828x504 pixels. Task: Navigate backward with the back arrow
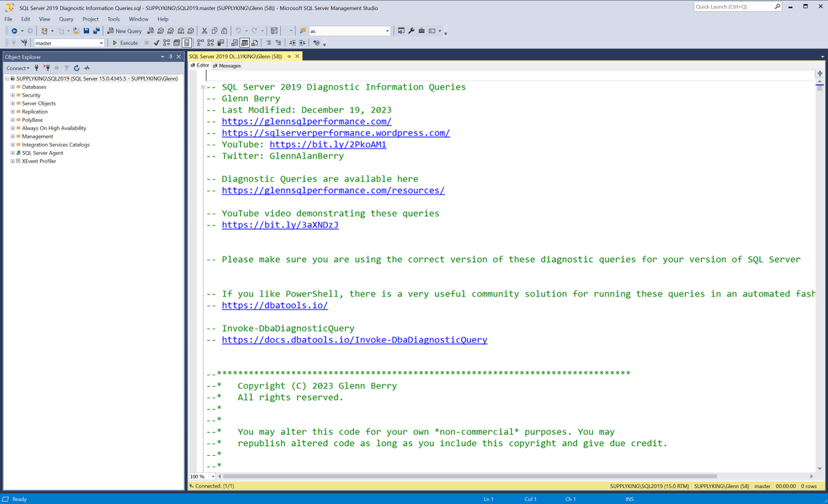click(14, 31)
